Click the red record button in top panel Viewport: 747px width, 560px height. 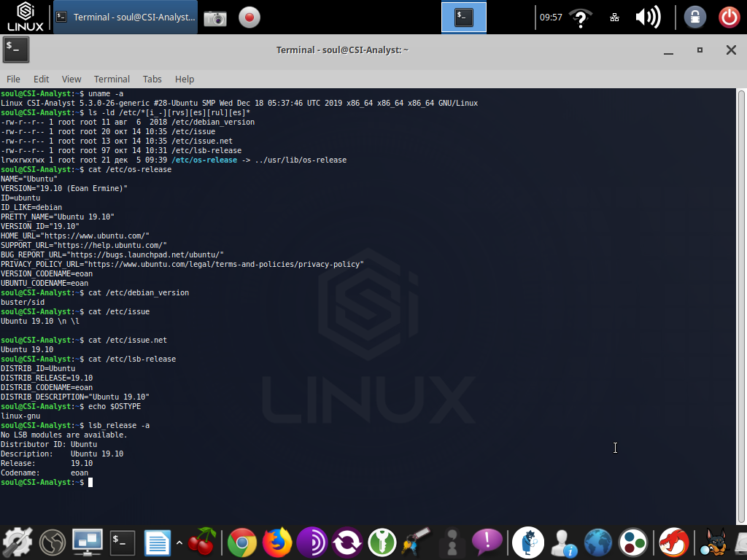[249, 17]
